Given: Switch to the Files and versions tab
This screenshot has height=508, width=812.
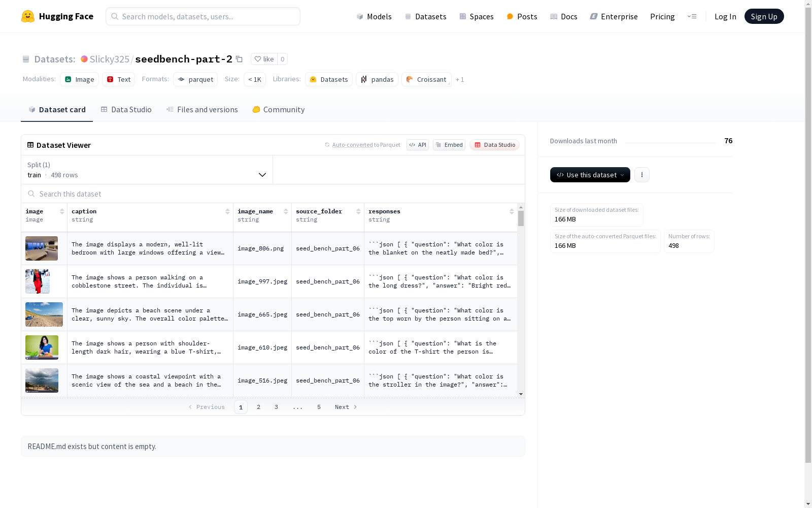Looking at the screenshot, I should point(202,110).
